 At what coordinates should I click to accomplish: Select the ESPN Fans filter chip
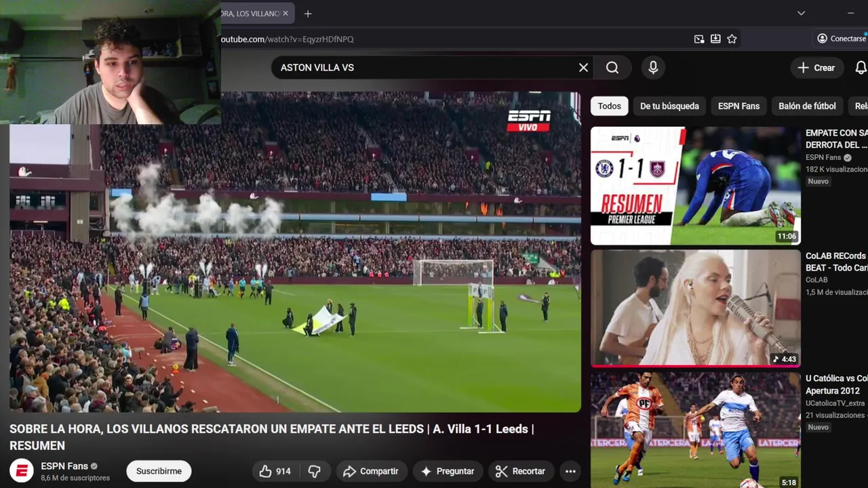point(738,106)
